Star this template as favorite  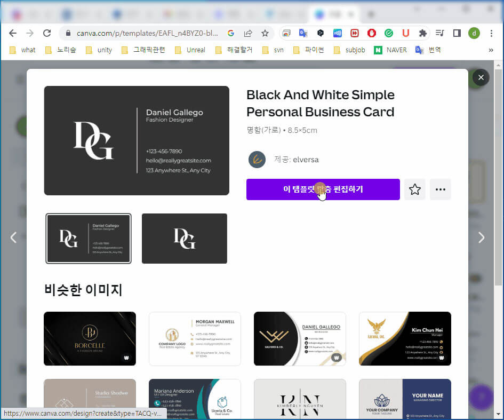[x=414, y=189]
